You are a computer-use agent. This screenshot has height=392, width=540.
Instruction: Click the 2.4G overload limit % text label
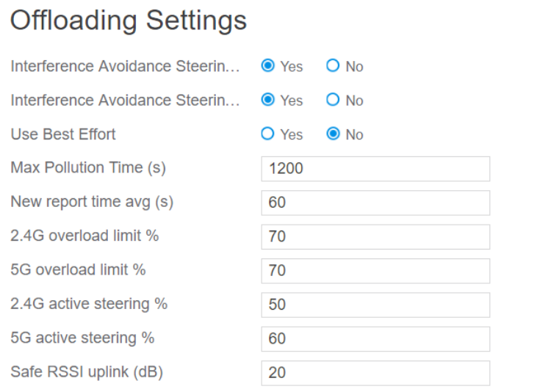click(x=84, y=236)
